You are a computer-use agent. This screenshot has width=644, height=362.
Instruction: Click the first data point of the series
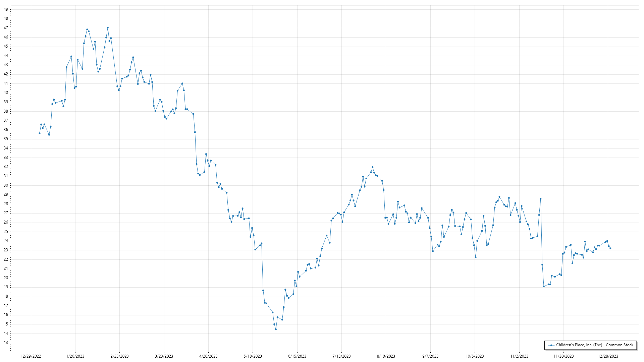coord(40,133)
